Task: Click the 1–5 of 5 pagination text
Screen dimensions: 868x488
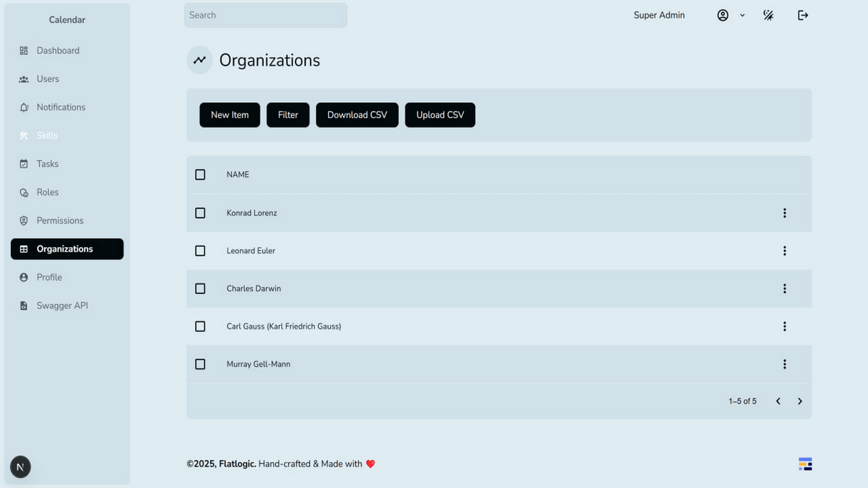Action: (742, 401)
